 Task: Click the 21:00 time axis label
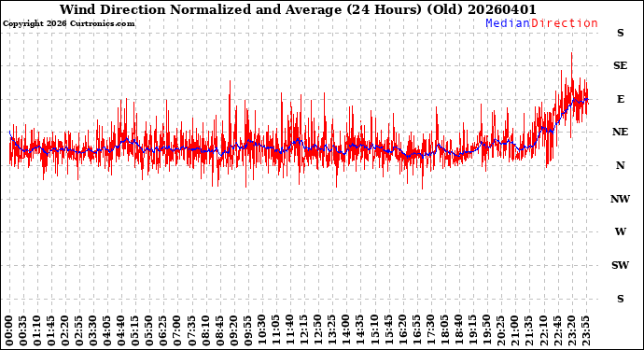pyautogui.click(x=514, y=330)
